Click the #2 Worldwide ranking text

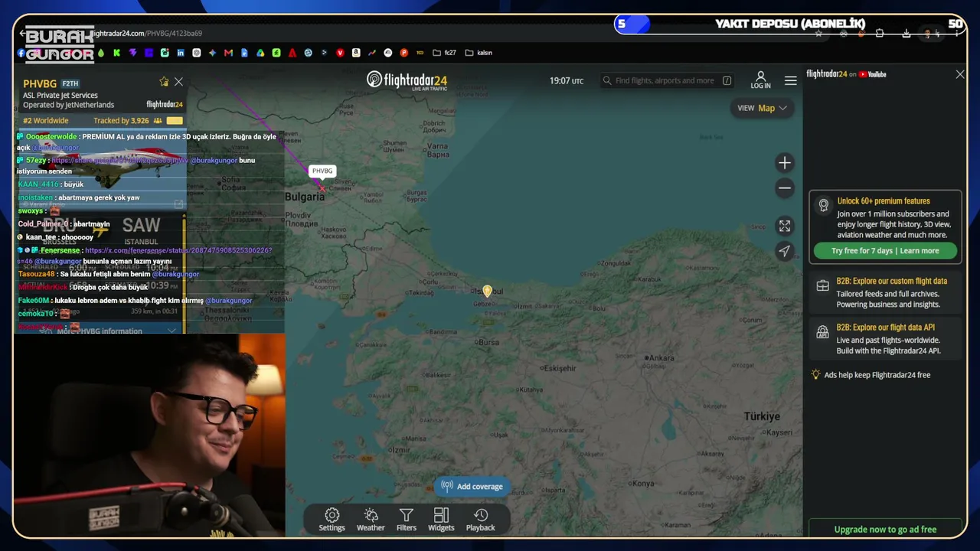(46, 120)
